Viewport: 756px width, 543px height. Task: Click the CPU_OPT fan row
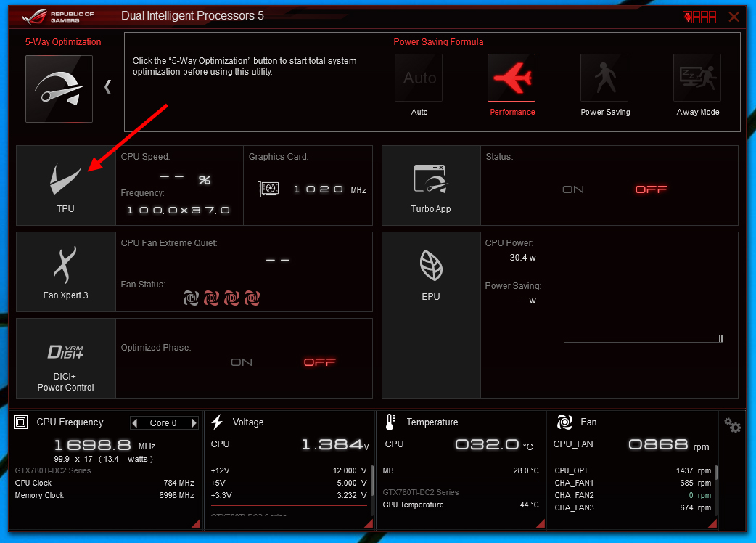click(633, 470)
